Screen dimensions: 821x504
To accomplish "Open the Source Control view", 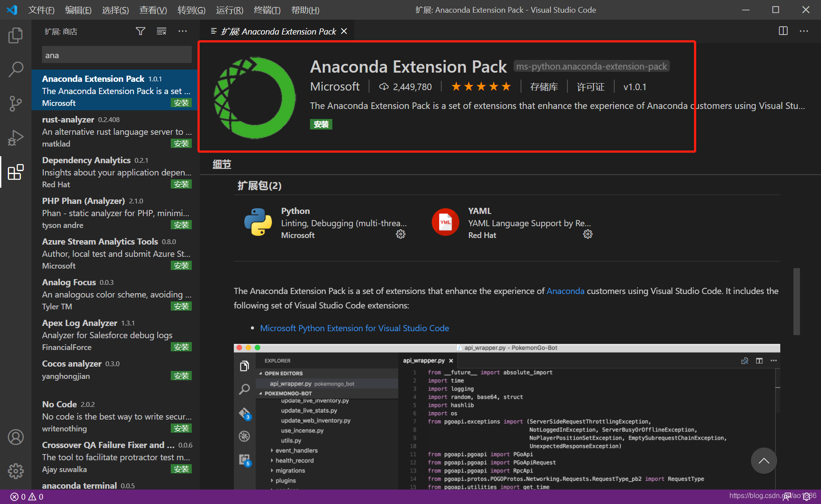I will click(16, 104).
